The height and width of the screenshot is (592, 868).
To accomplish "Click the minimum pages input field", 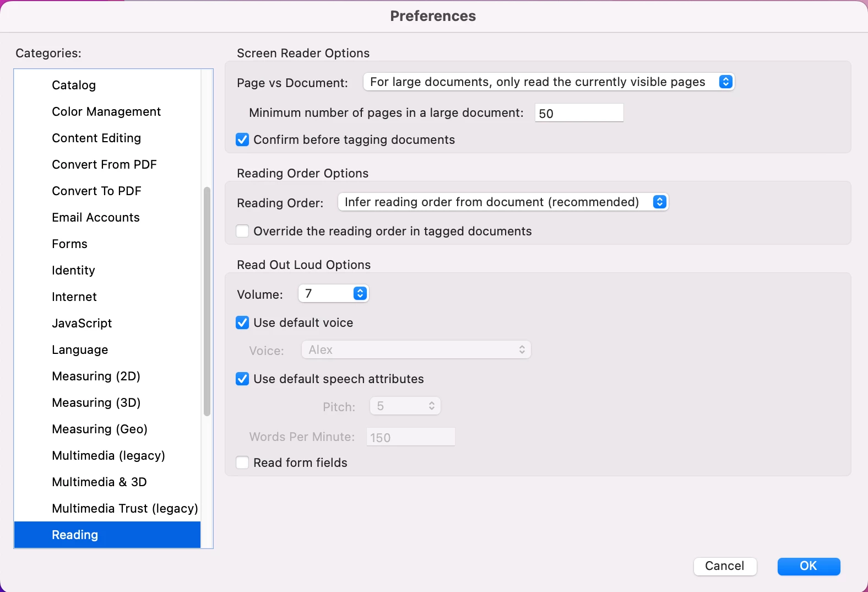I will click(x=579, y=113).
